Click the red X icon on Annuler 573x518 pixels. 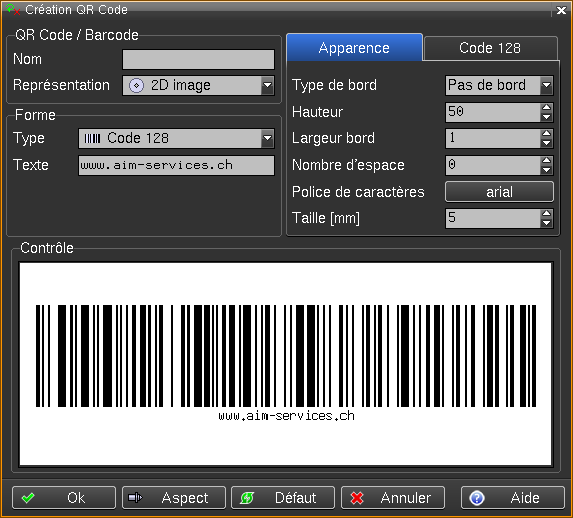(357, 498)
